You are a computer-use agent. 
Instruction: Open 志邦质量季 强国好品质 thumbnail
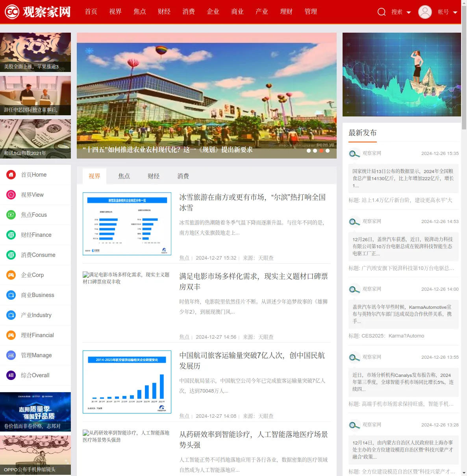coord(35,412)
